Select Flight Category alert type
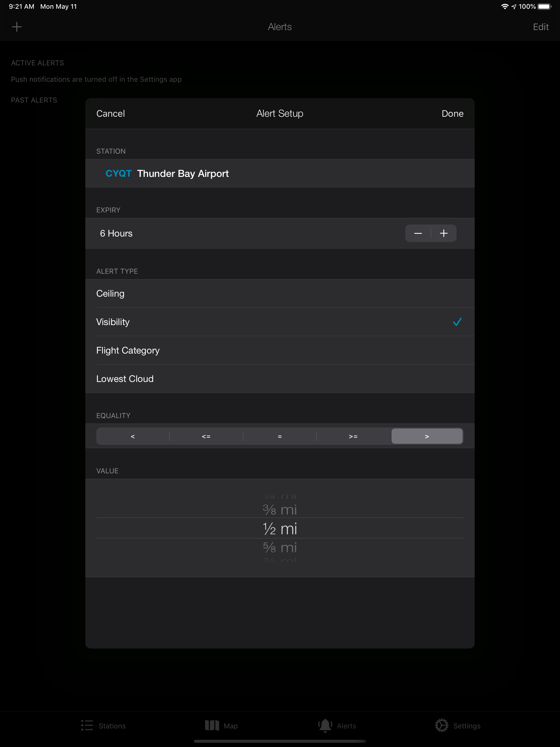Image resolution: width=560 pixels, height=747 pixels. coord(280,350)
